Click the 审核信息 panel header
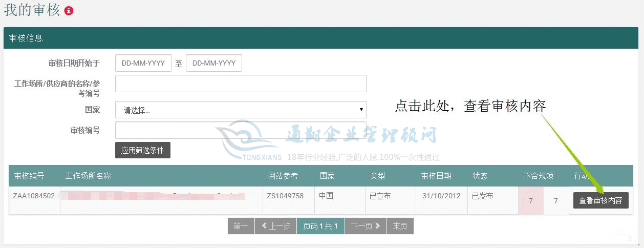 [x=26, y=38]
